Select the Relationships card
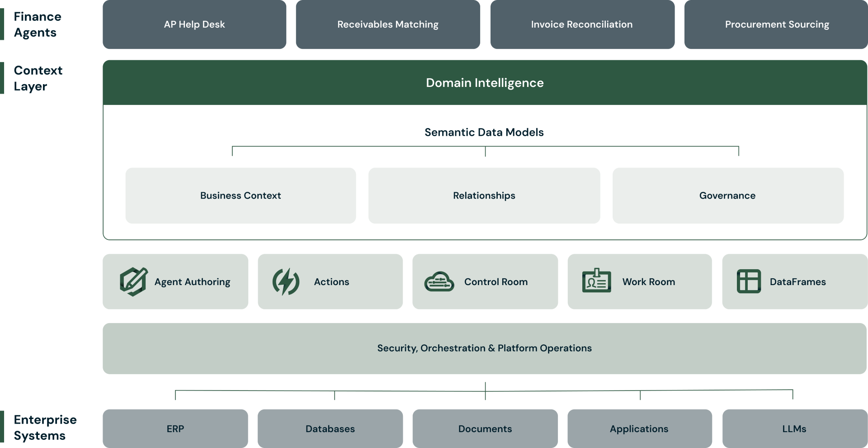The image size is (868, 448). (x=484, y=195)
